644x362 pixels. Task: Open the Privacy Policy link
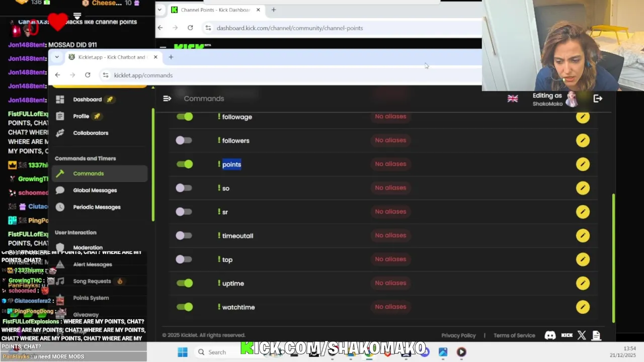(x=458, y=335)
